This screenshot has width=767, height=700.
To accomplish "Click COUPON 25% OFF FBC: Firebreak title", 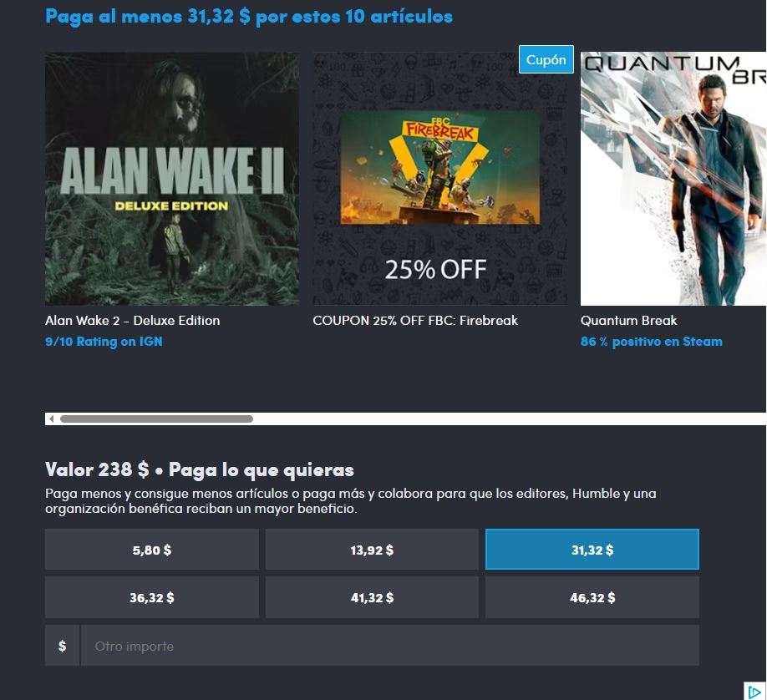I will tap(415, 321).
